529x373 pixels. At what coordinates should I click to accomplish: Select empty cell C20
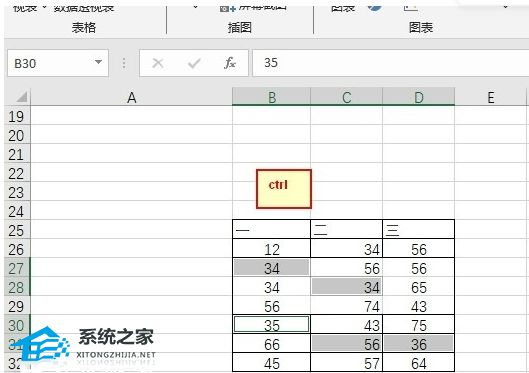346,134
